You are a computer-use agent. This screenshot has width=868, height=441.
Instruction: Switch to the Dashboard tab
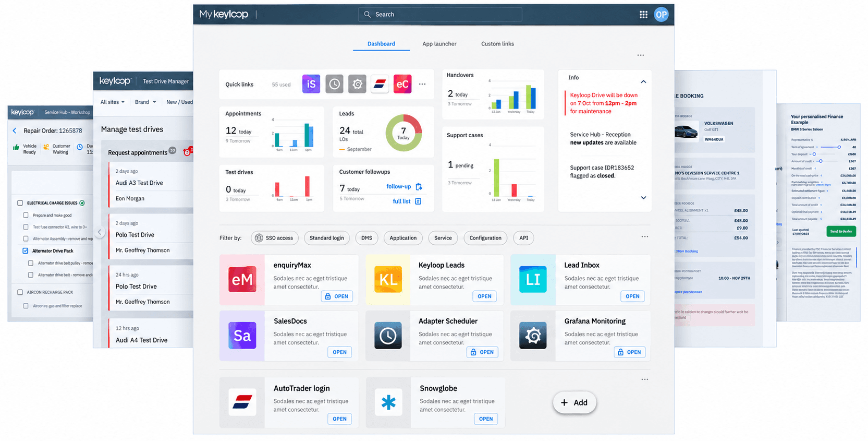click(381, 44)
